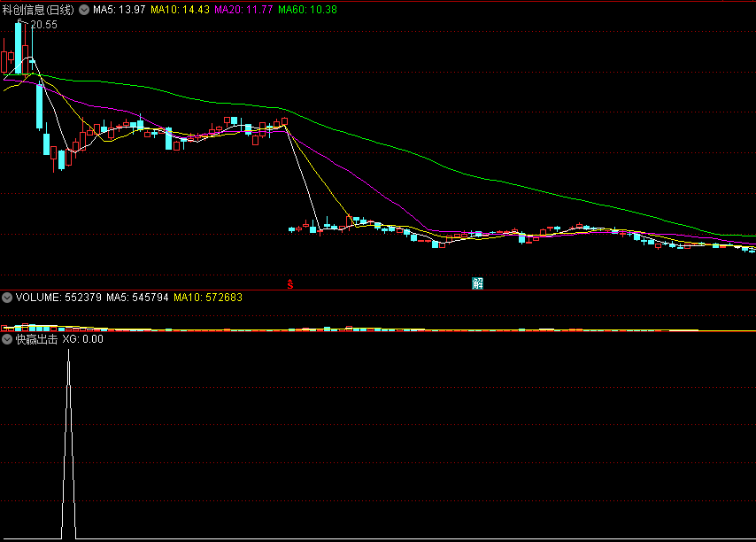Click the 快赢出击 indicator name

click(x=36, y=339)
